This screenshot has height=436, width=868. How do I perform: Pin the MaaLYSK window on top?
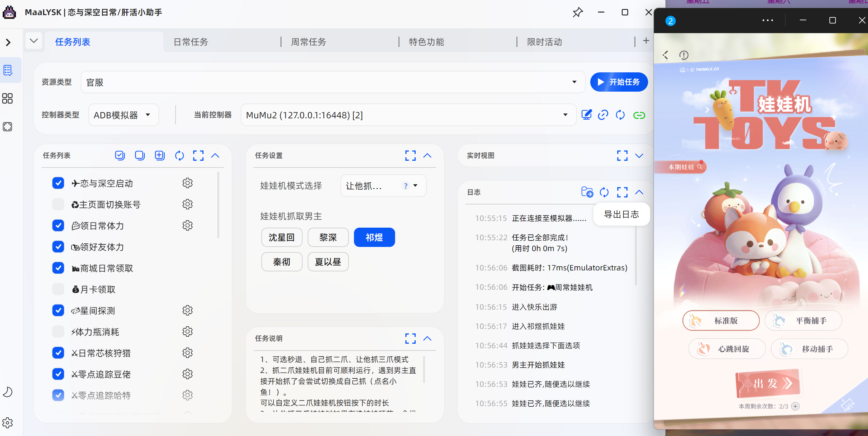tap(578, 13)
